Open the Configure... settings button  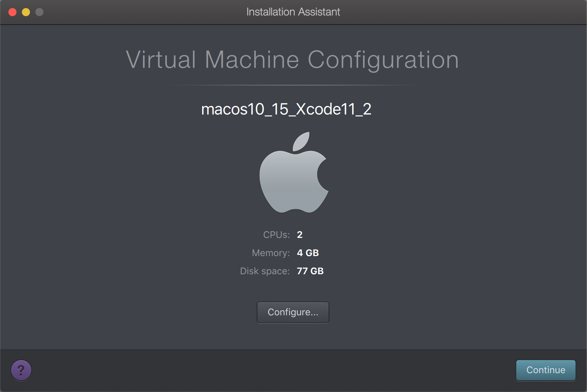[293, 312]
